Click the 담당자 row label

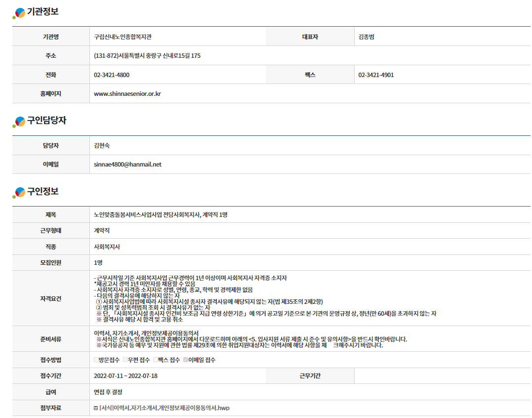click(51, 146)
